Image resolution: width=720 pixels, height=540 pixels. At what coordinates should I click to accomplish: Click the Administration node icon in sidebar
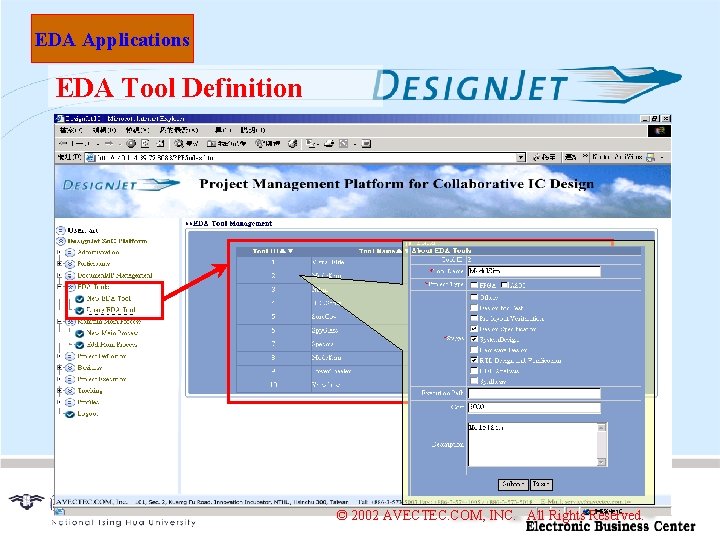[x=70, y=253]
